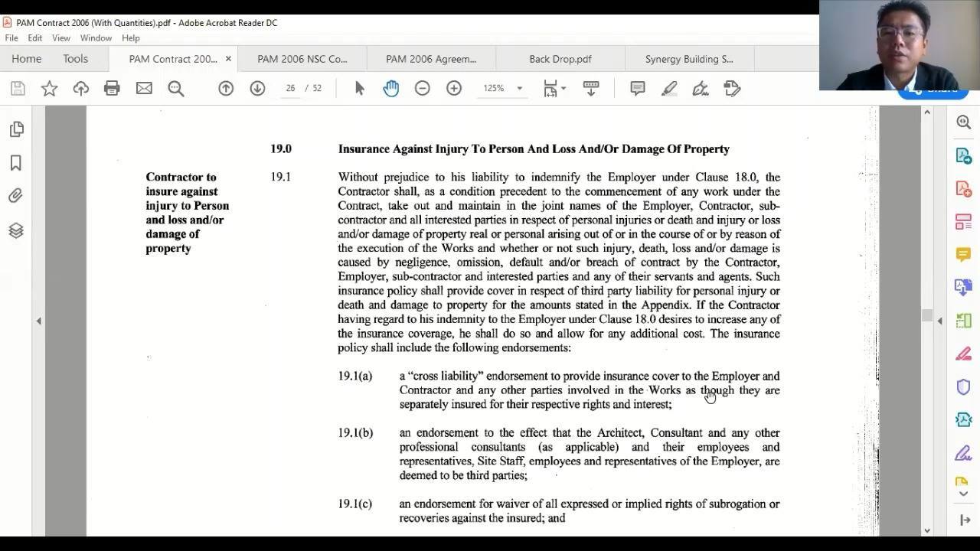Switch to the PAM 2006 Agreem... tab

pyautogui.click(x=431, y=59)
